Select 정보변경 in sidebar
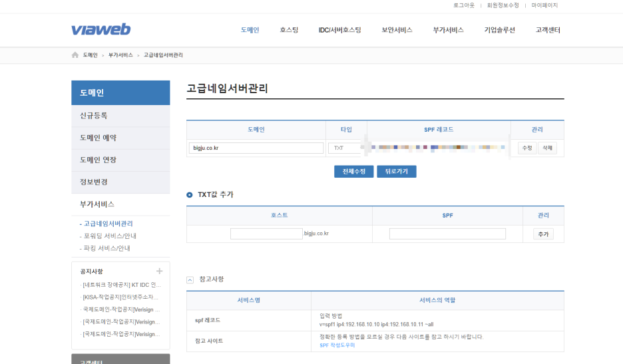The image size is (623, 364). coord(120,182)
